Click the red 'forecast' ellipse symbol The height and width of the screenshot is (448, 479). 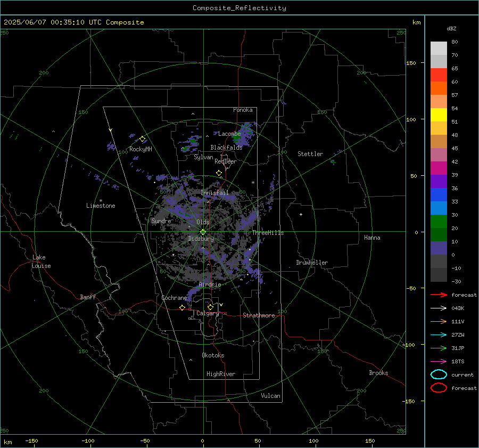(439, 388)
